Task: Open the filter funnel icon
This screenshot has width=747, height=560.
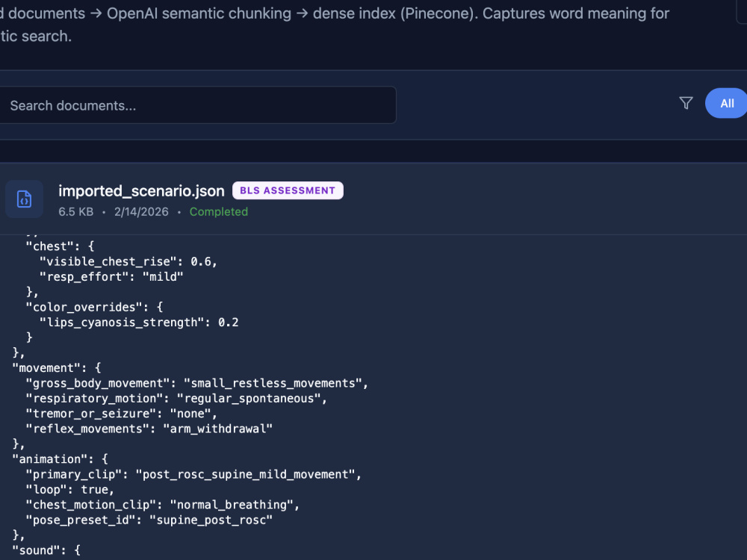Action: coord(686,103)
